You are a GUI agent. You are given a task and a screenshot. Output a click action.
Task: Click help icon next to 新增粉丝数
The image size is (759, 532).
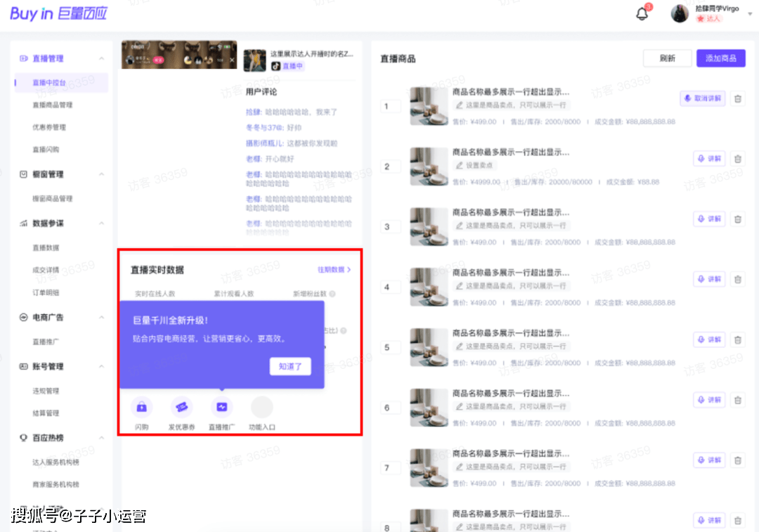tap(332, 294)
